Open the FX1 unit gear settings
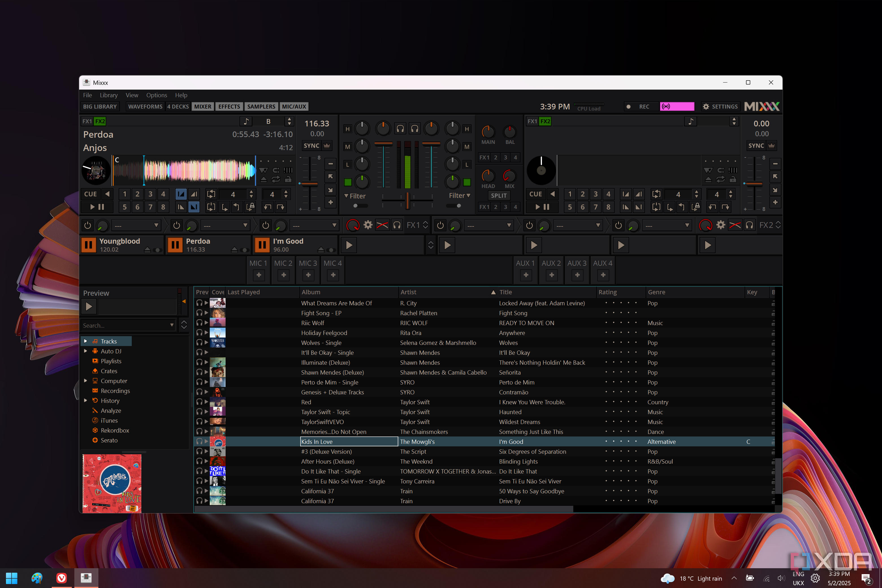 click(368, 225)
